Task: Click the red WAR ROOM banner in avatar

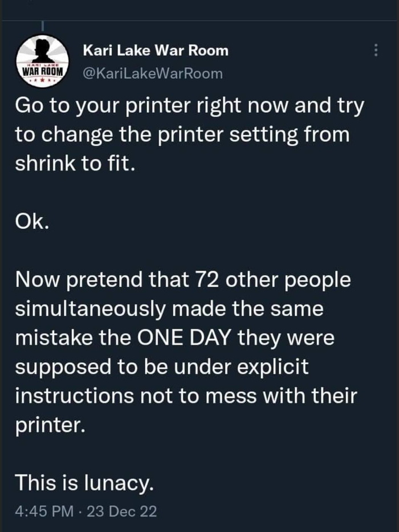Action: [x=43, y=72]
